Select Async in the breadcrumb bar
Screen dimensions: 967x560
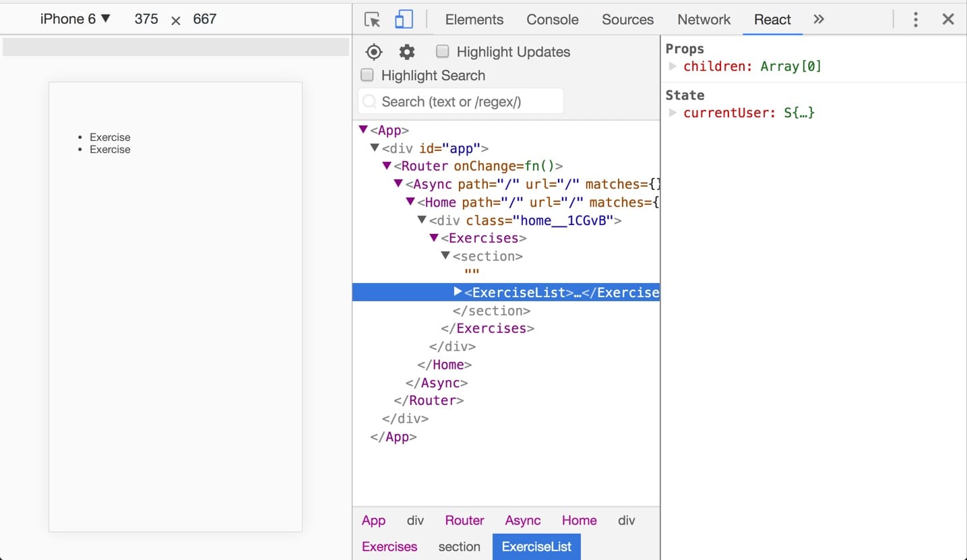tap(523, 520)
